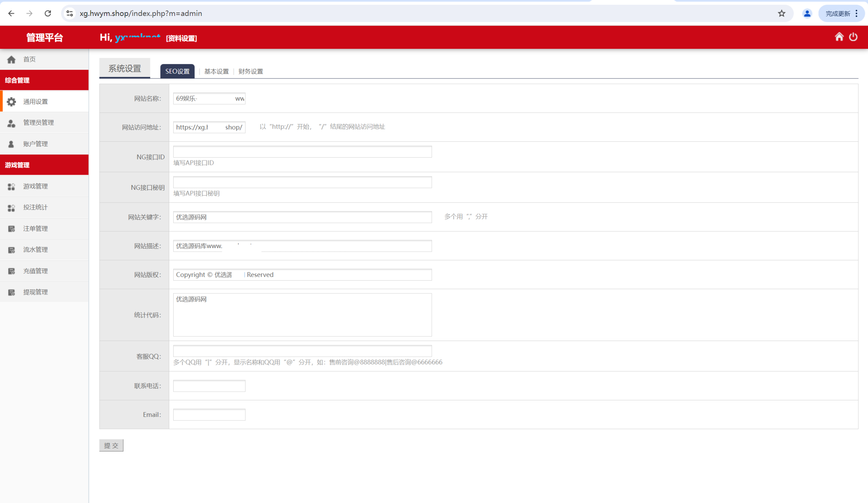Screen dimensions: 868x503
Task: Bookmark page with star icon
Action: tap(782, 13)
